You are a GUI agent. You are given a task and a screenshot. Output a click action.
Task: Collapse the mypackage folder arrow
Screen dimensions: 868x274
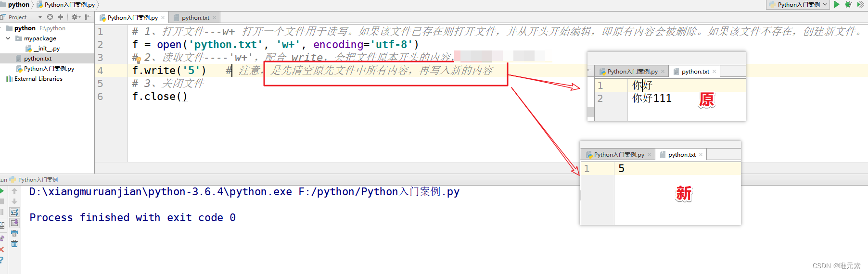8,38
